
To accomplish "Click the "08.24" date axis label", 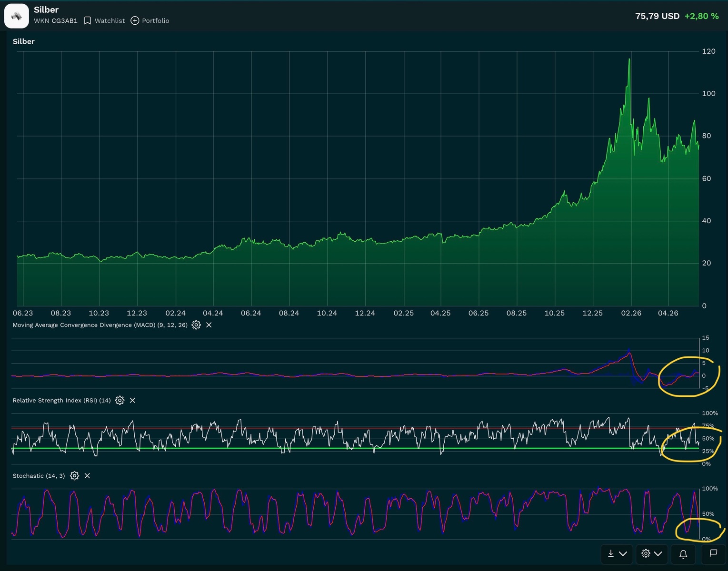I will coord(289,313).
